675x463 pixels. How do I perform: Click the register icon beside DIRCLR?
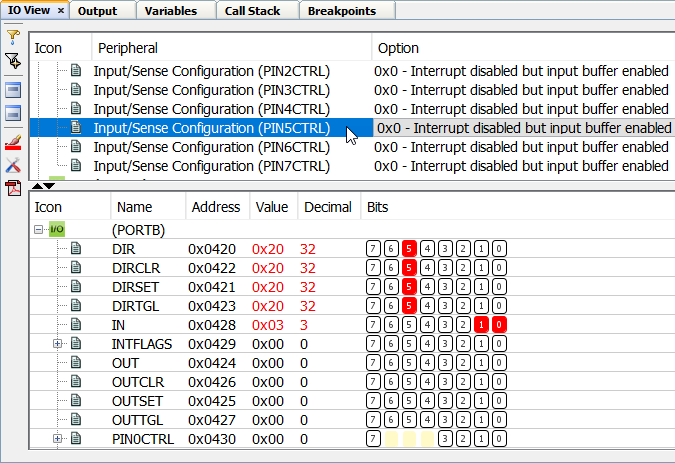click(76, 268)
